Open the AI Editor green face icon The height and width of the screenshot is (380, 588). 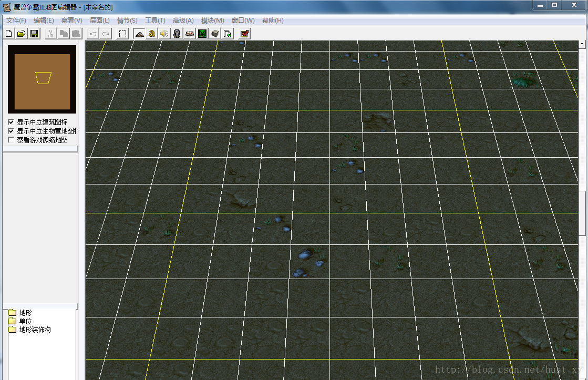point(202,34)
